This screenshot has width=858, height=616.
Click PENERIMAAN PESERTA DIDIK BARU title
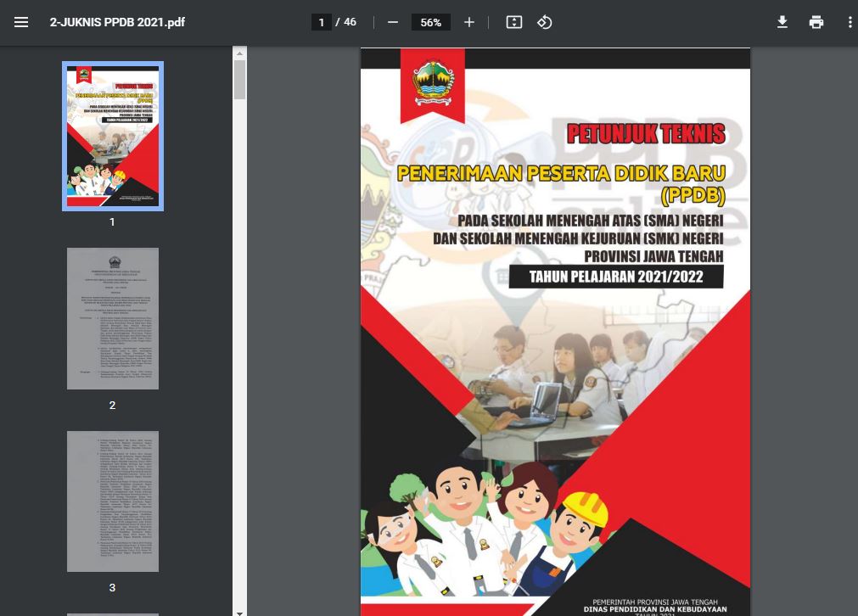[561, 173]
